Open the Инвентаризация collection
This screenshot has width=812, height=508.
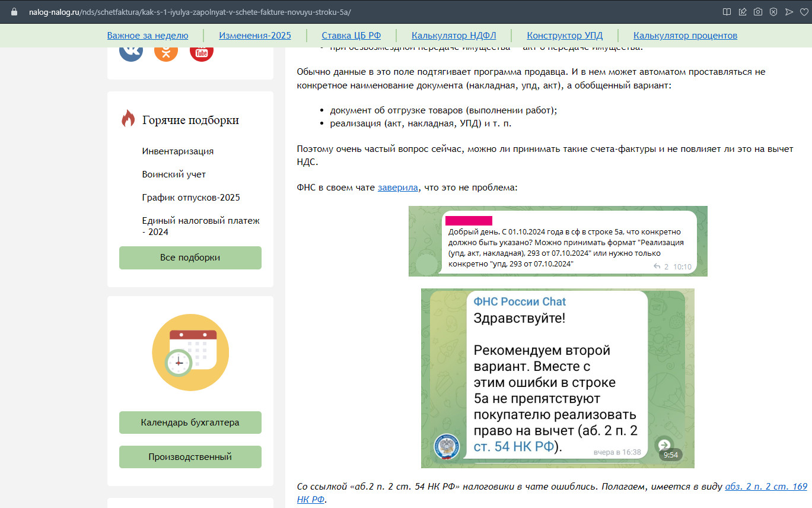178,151
